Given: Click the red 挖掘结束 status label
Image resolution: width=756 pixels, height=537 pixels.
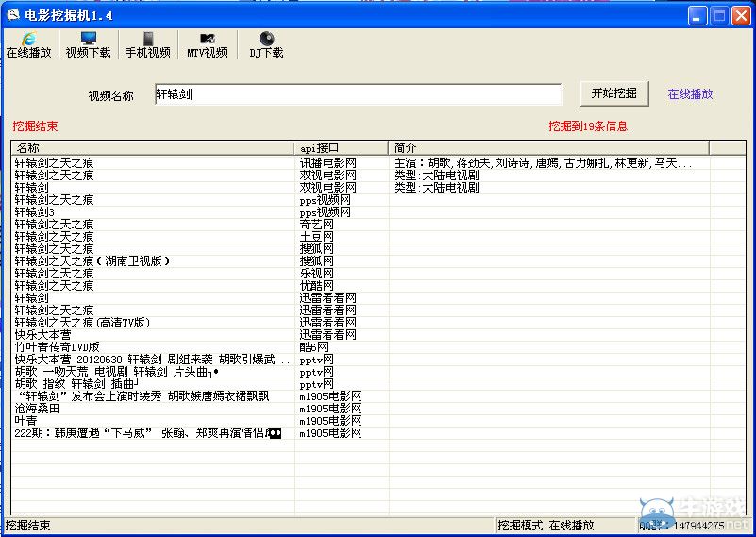Looking at the screenshot, I should click(x=35, y=126).
